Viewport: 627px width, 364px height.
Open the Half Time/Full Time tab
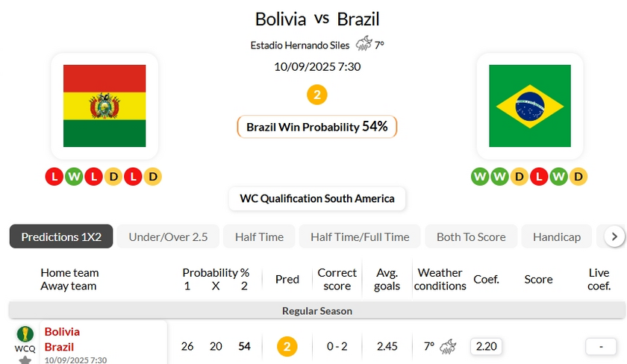[x=360, y=236]
